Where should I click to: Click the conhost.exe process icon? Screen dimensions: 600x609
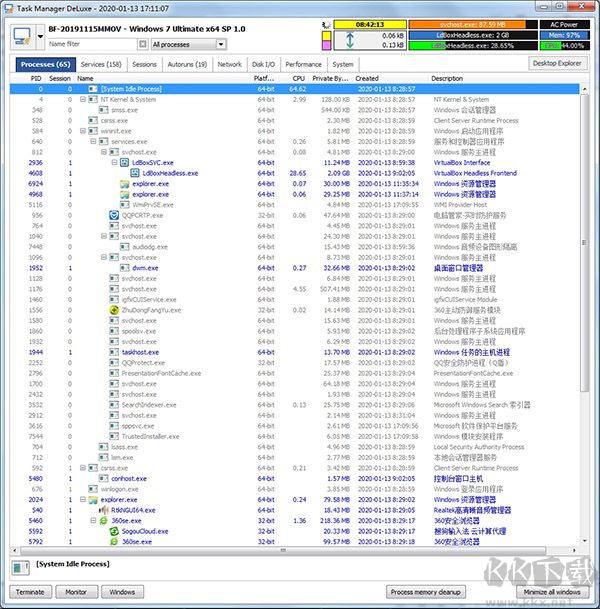[x=103, y=478]
